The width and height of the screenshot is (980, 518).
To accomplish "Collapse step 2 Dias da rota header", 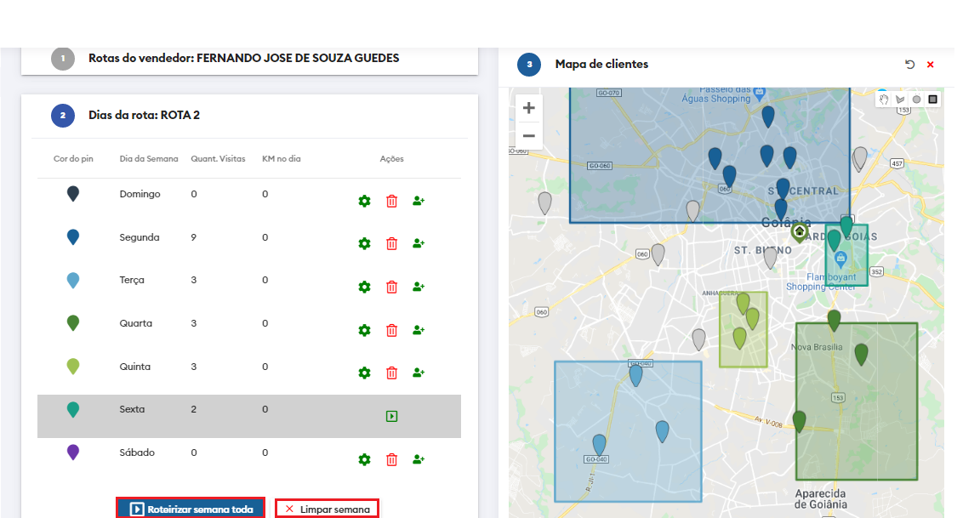I will tap(144, 115).
